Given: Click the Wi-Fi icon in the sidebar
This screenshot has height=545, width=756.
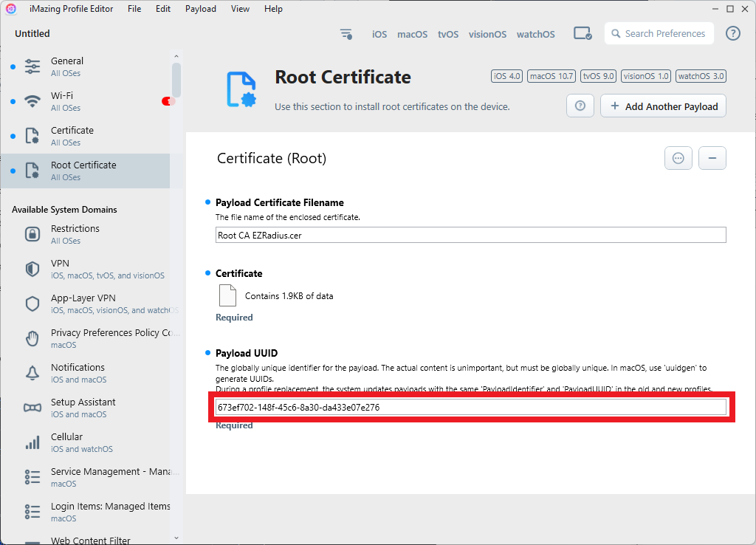Looking at the screenshot, I should point(32,101).
